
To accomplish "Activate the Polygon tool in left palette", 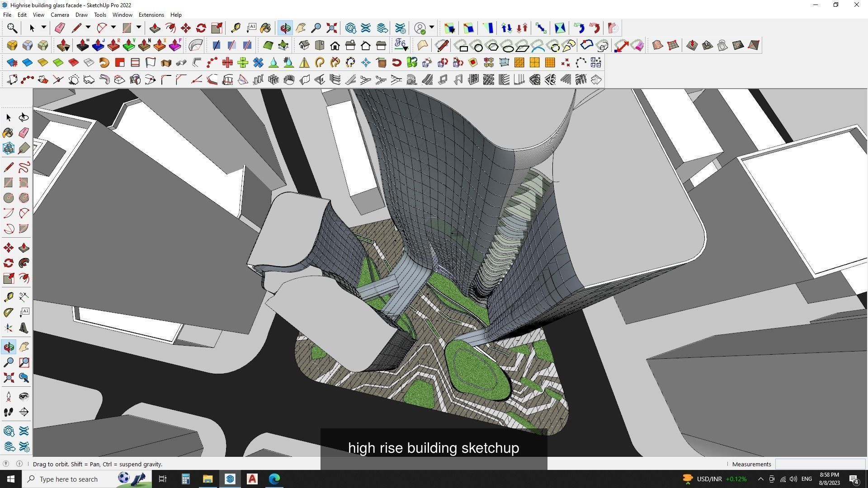I will coord(24,198).
